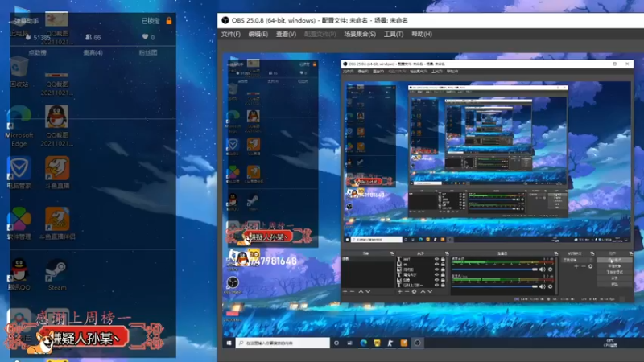Toggle lock of topmost mirrored source row
Viewport: 644px width, 362px height.
(x=443, y=259)
